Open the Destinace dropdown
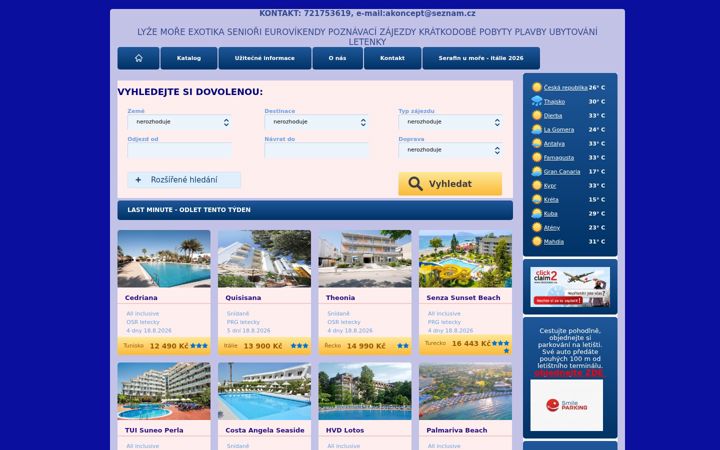The image size is (720, 450). click(x=316, y=122)
